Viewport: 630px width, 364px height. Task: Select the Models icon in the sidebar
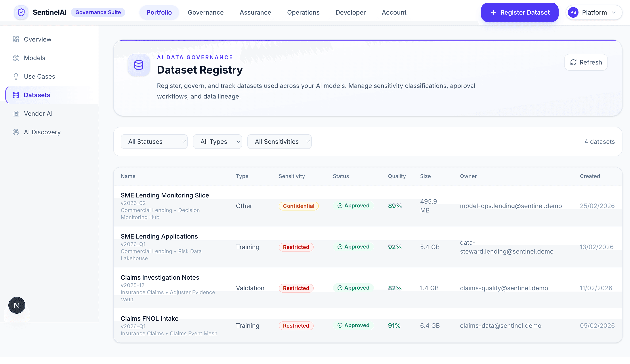click(x=16, y=58)
